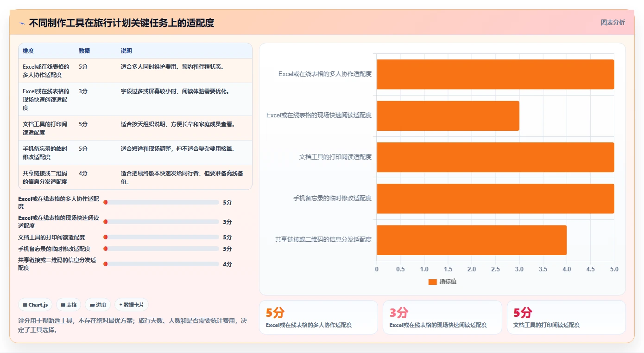Click table cell 共享链接或二维码的信息分发适配度
644x353 pixels.
tap(45, 177)
